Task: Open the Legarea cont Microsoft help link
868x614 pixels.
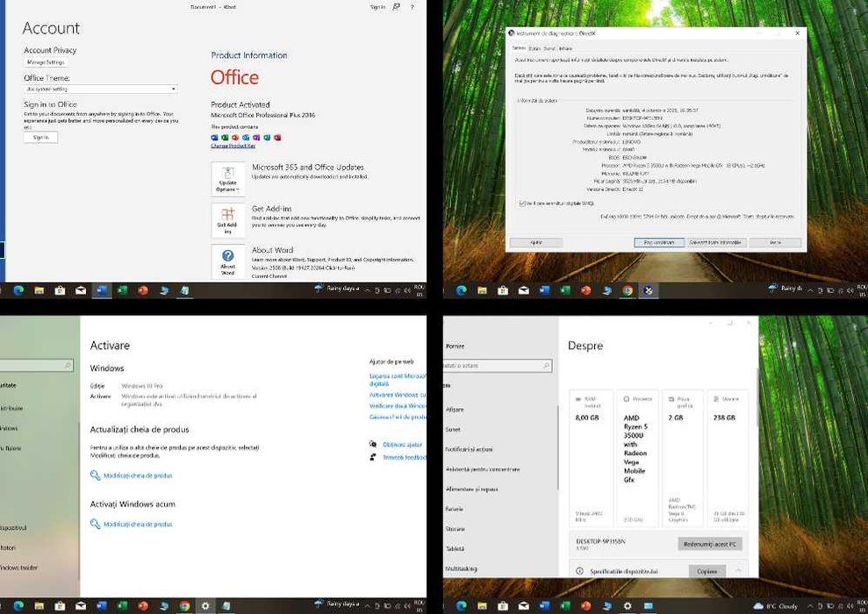Action: click(398, 380)
